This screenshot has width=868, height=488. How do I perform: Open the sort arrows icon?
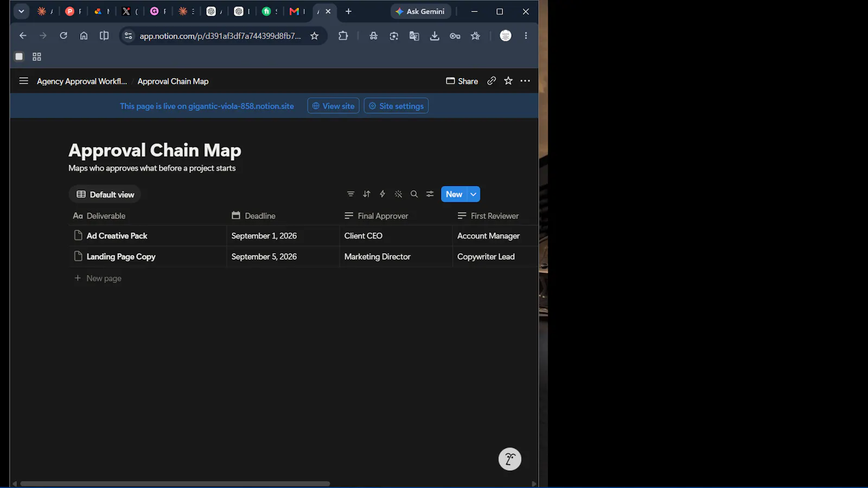pos(367,194)
